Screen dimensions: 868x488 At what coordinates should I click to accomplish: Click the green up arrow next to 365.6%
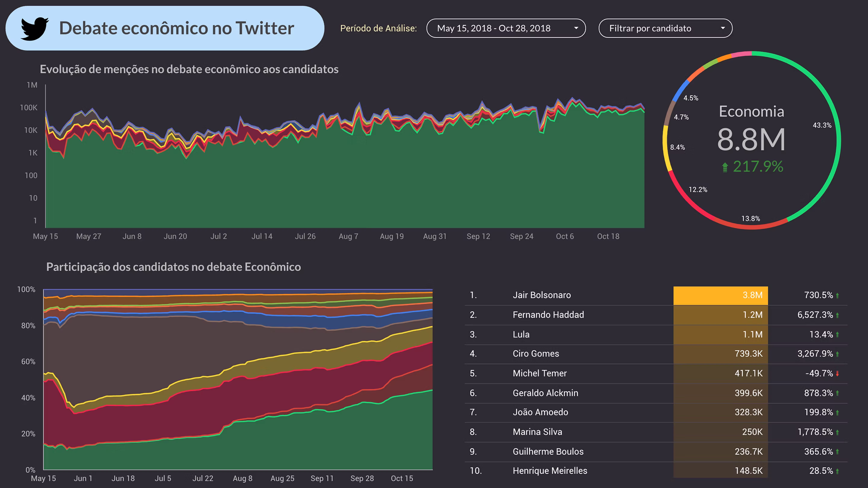837,452
